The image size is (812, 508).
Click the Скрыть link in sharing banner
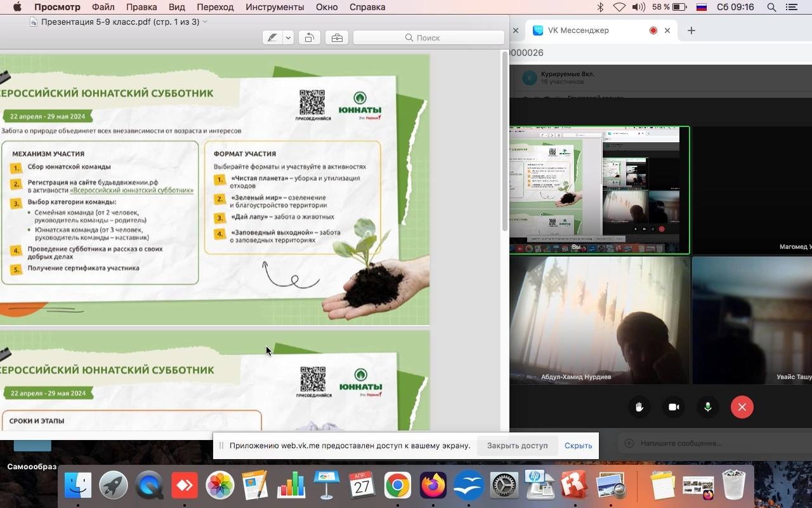coord(578,446)
